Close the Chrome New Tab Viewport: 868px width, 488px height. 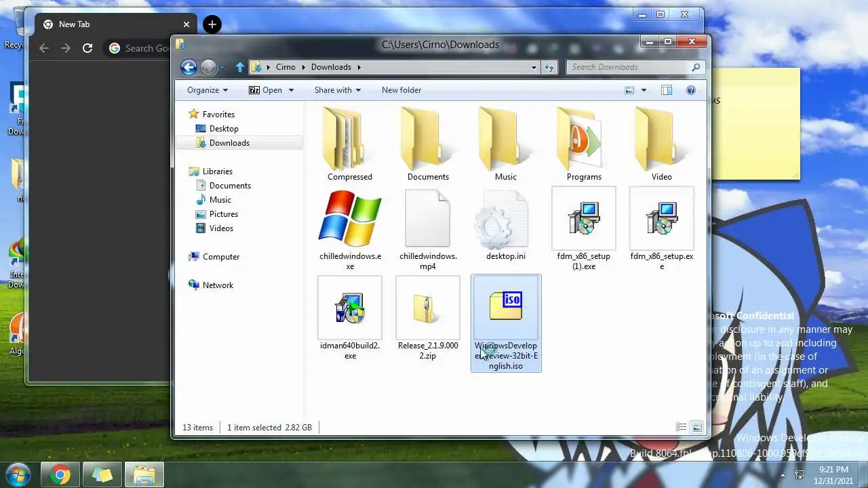(186, 24)
